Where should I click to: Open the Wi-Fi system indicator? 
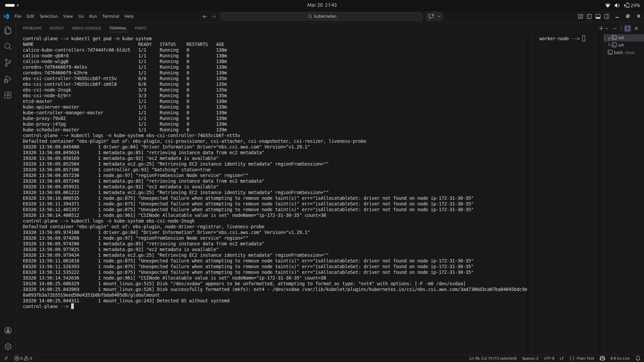tap(607, 5)
